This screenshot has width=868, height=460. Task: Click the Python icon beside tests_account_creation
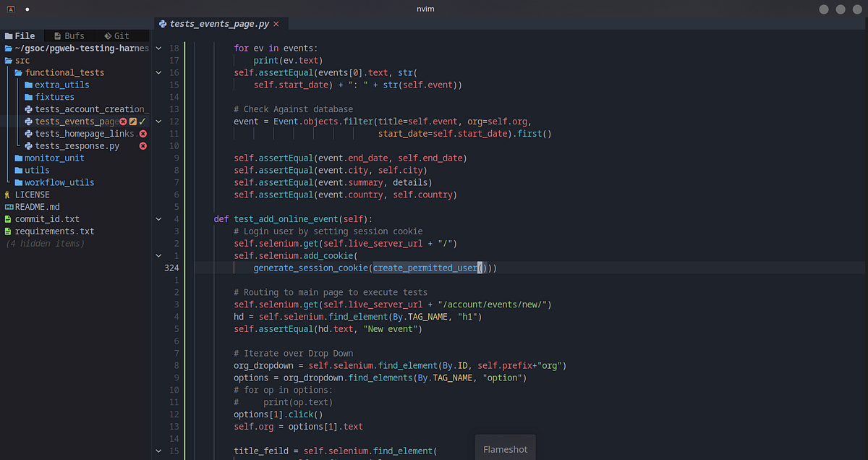29,109
